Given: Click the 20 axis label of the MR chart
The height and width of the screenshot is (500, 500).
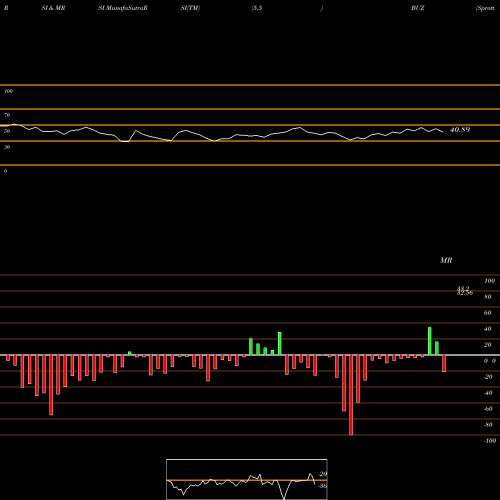Looking at the screenshot, I should [488, 345].
